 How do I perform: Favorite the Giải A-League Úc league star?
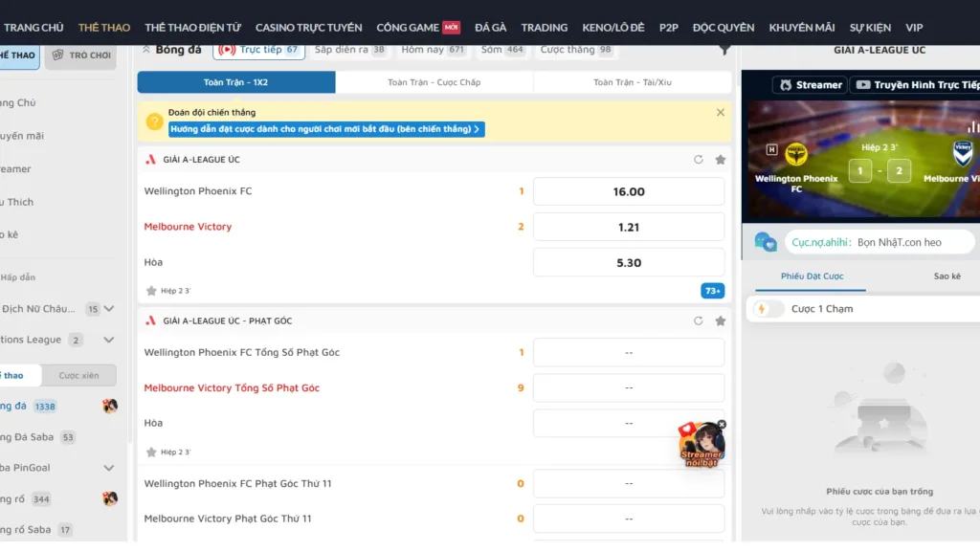[x=721, y=160]
